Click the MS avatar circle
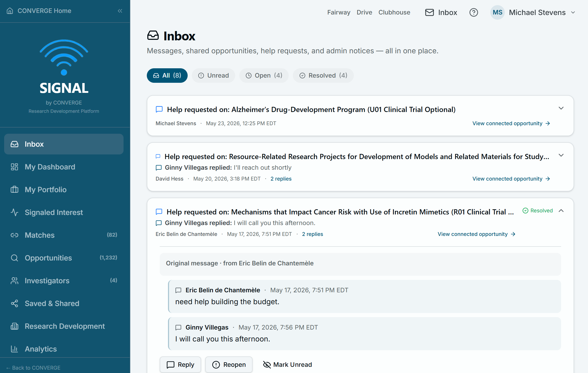 click(497, 12)
